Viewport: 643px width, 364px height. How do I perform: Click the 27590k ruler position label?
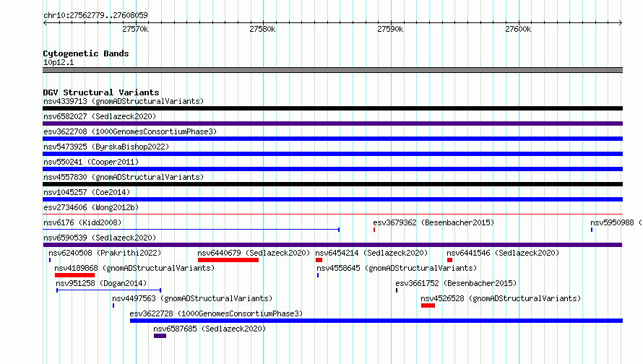(x=390, y=29)
